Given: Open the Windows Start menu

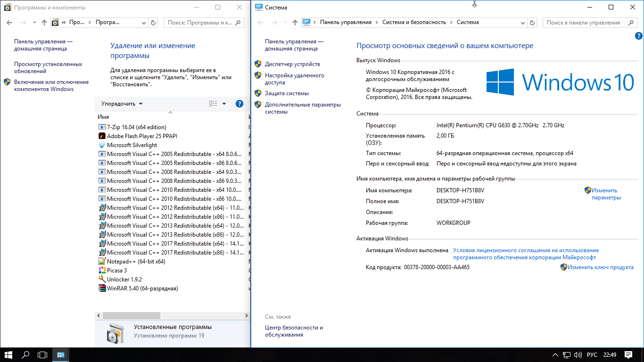Looking at the screenshot, I should point(8,354).
